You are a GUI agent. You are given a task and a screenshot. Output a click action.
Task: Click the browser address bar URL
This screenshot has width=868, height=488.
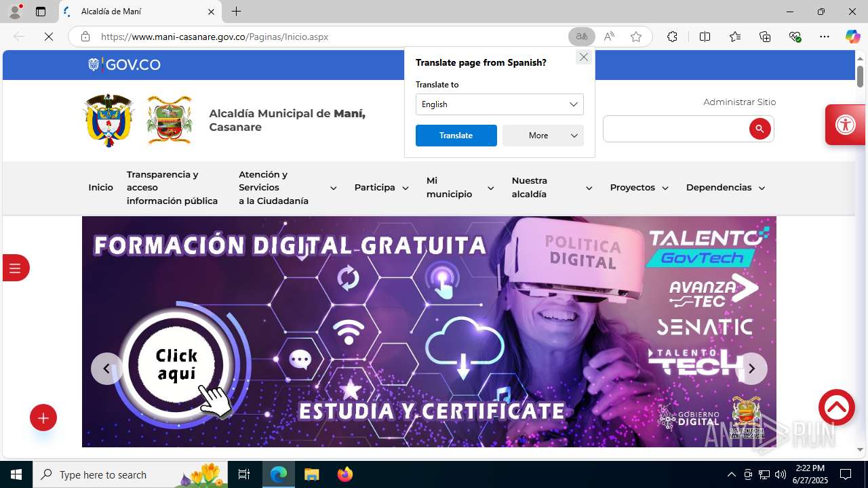[214, 37]
